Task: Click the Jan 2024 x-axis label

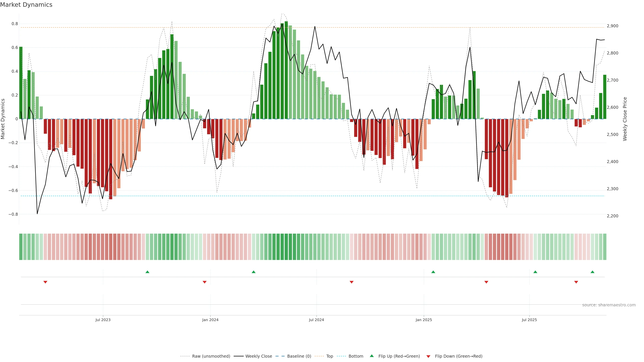Action: tap(210, 320)
